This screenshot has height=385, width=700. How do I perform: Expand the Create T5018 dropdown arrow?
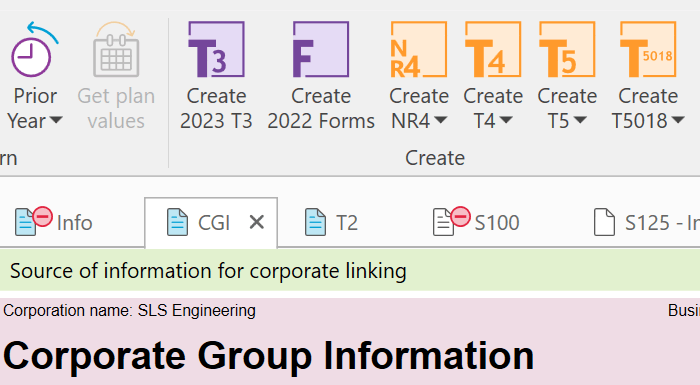[678, 120]
